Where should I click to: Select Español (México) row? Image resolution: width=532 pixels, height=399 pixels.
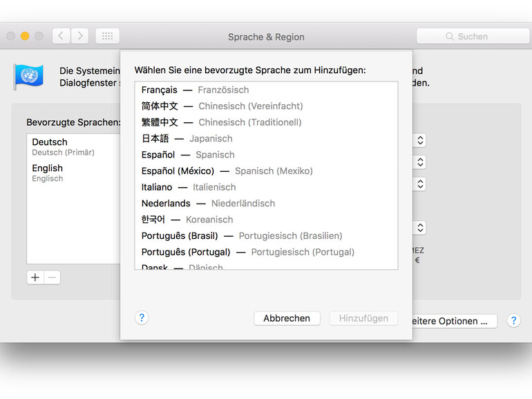266,171
